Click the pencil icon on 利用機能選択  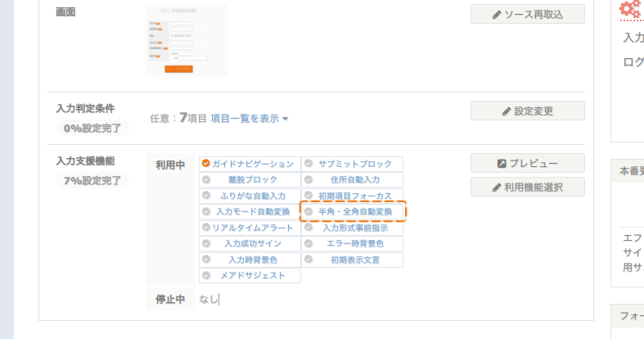[497, 188]
